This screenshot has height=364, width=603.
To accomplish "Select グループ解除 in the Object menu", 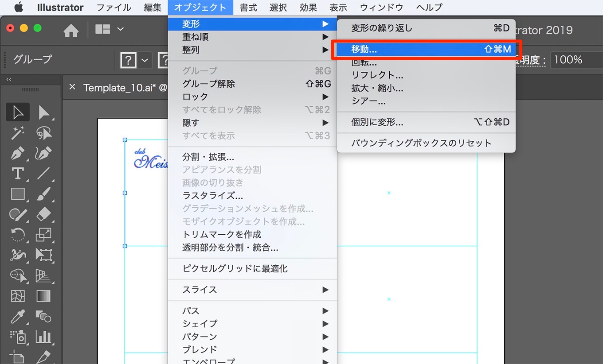I will [x=252, y=84].
